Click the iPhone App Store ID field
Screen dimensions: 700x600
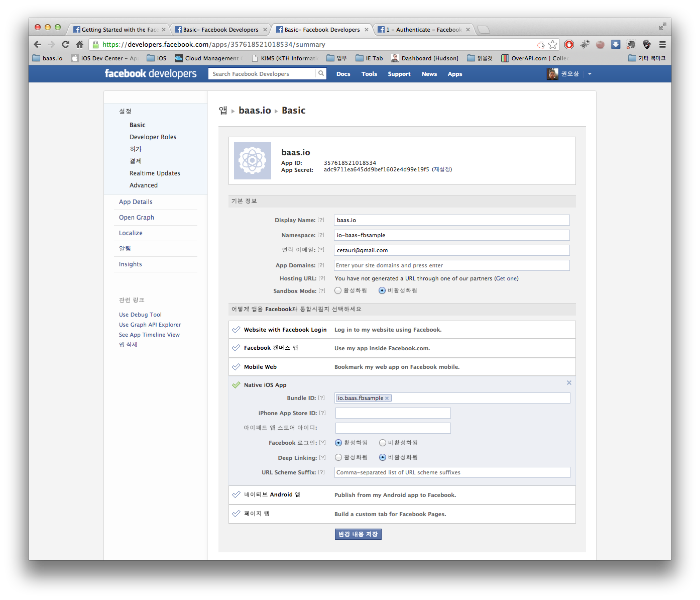click(393, 413)
